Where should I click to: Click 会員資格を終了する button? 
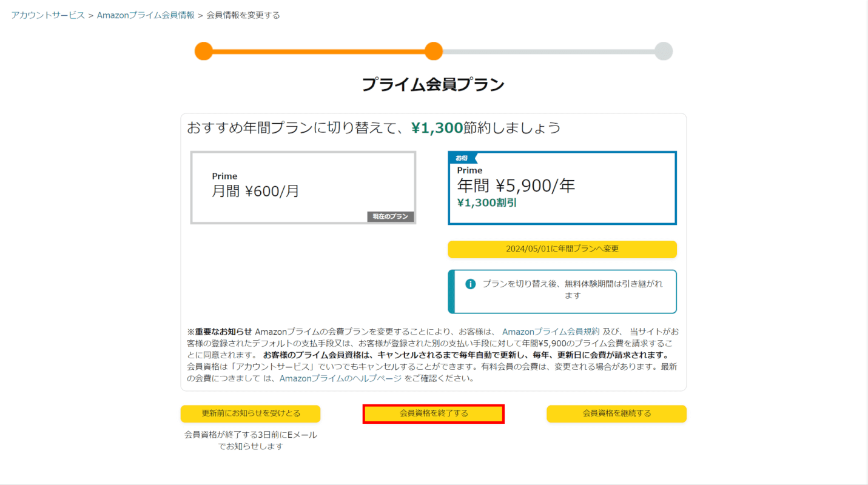pyautogui.click(x=434, y=413)
